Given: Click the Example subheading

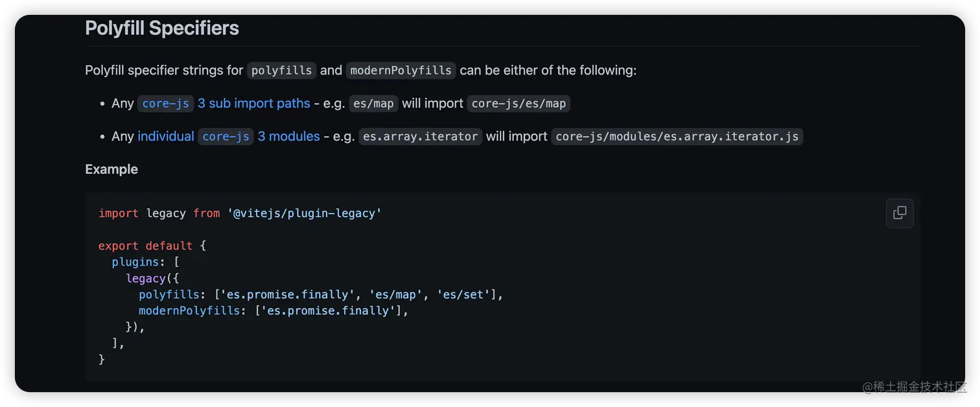Looking at the screenshot, I should coord(111,169).
